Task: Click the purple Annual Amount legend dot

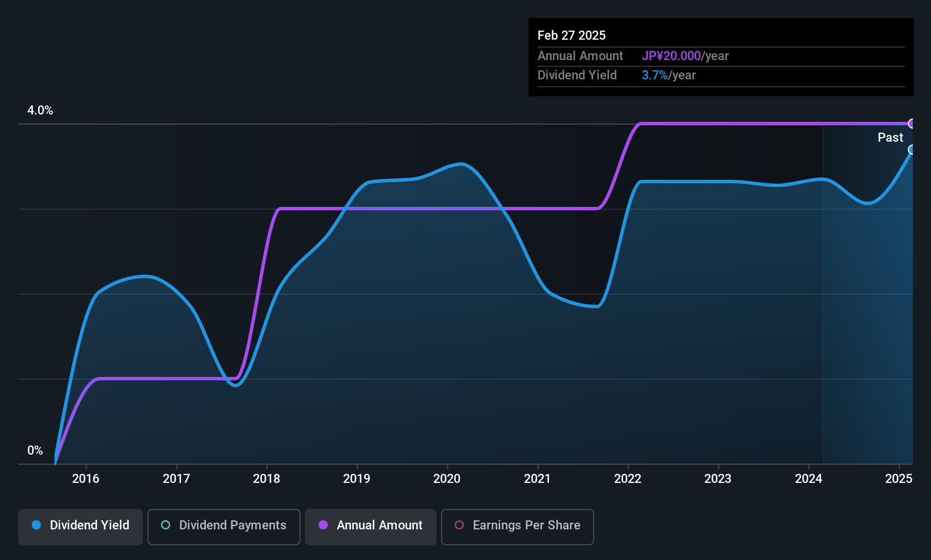Action: 323,525
